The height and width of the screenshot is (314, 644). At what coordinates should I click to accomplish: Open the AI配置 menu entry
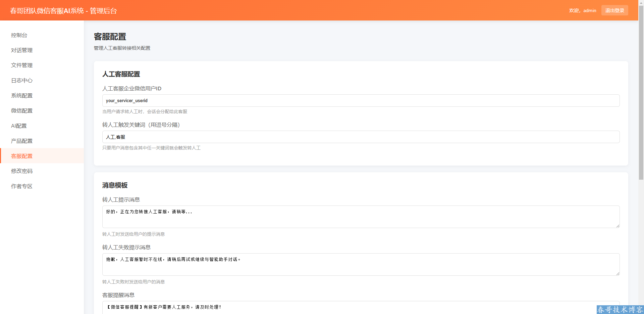tap(19, 126)
